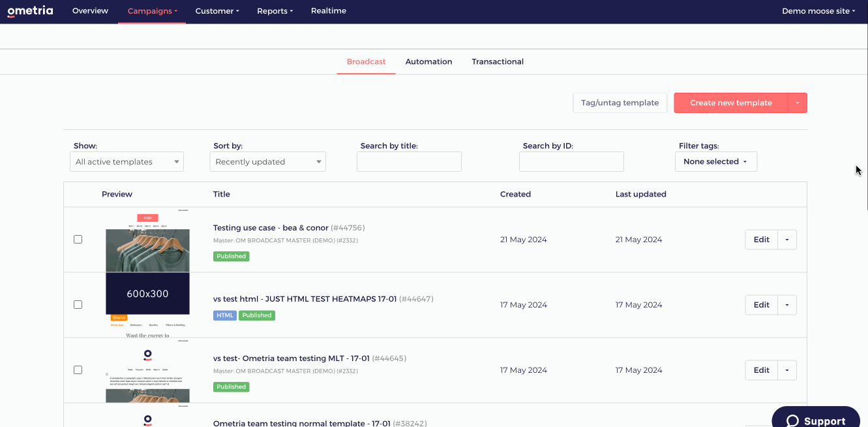Open the Filter tags 'None selected' dropdown
This screenshot has height=427, width=868.
pos(716,162)
